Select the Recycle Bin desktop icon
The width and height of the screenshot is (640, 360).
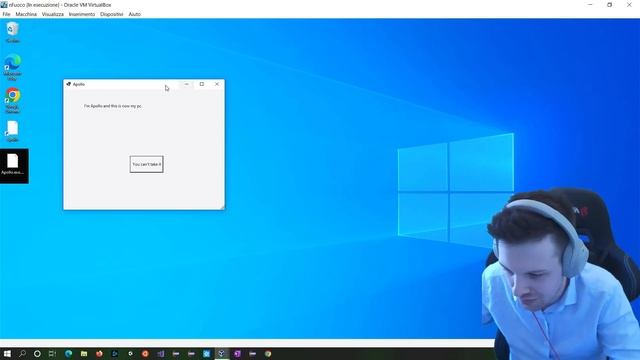[13, 33]
